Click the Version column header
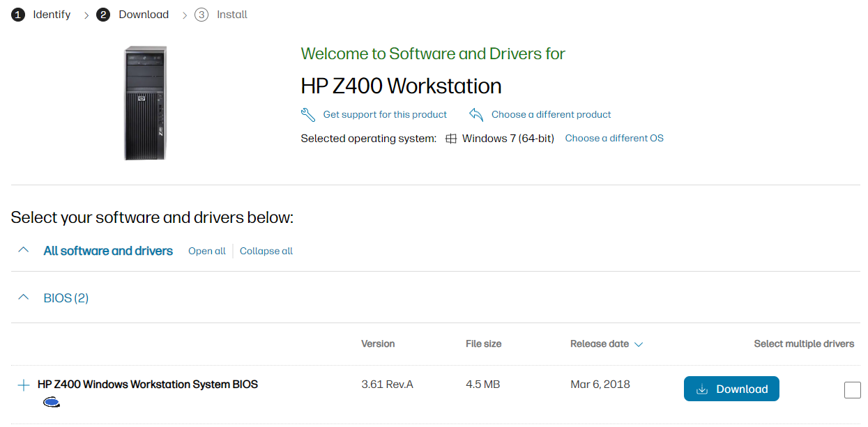Image resolution: width=868 pixels, height=427 pixels. (378, 344)
